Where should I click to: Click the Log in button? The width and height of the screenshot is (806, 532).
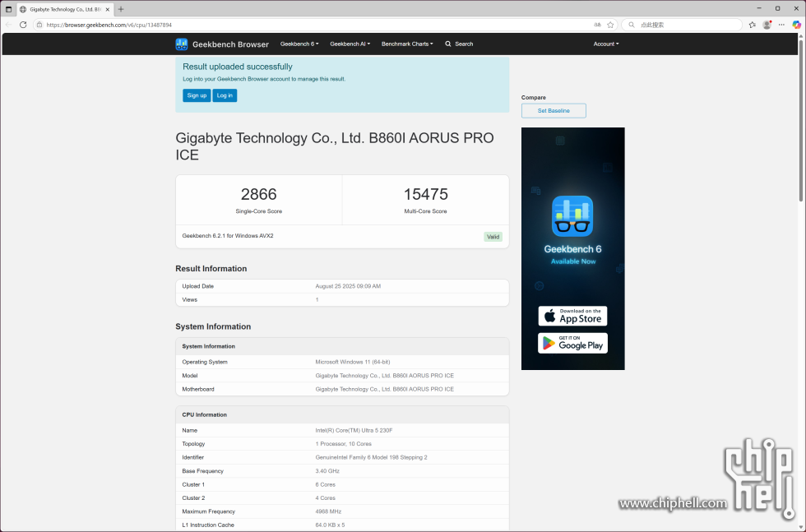[225, 95]
